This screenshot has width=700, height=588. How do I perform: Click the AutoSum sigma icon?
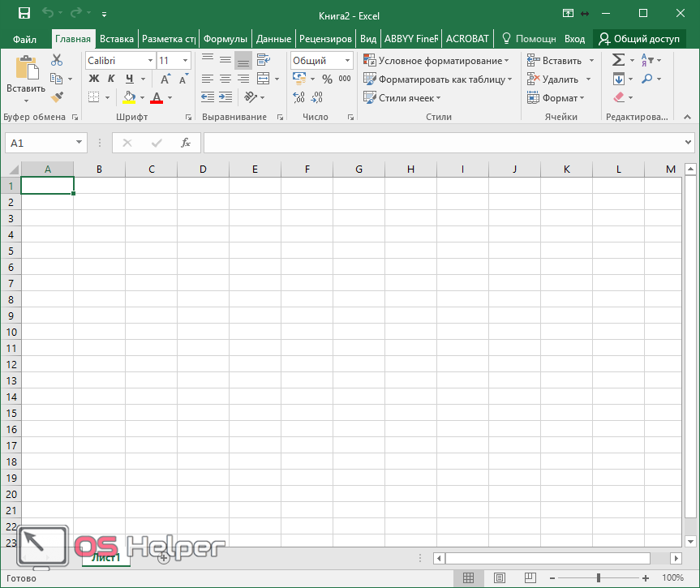[x=618, y=60]
